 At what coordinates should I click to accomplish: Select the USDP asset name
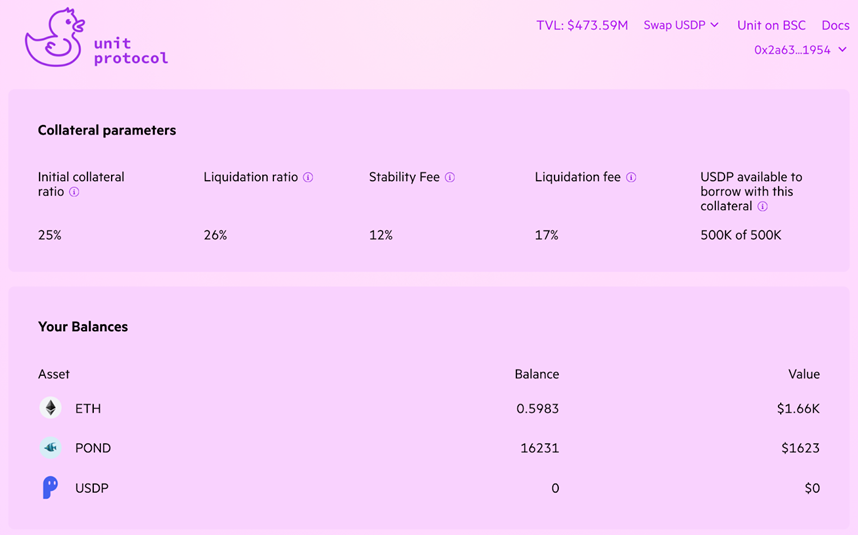pos(91,488)
